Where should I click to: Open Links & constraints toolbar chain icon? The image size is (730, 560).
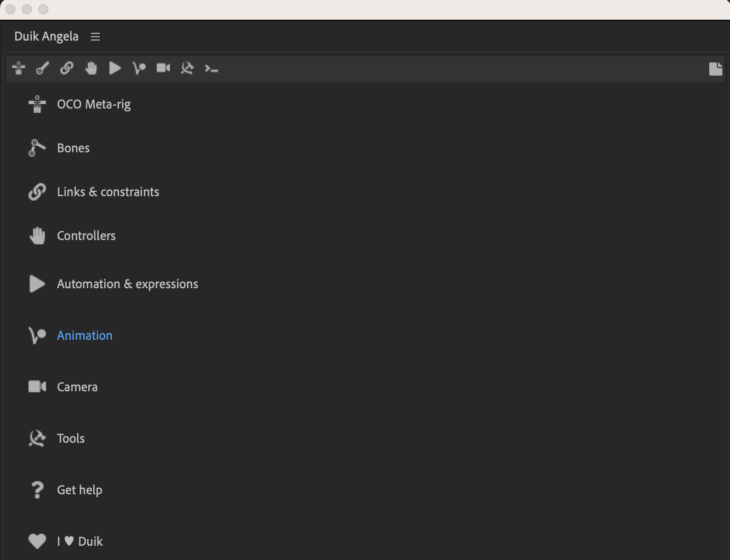coord(67,68)
